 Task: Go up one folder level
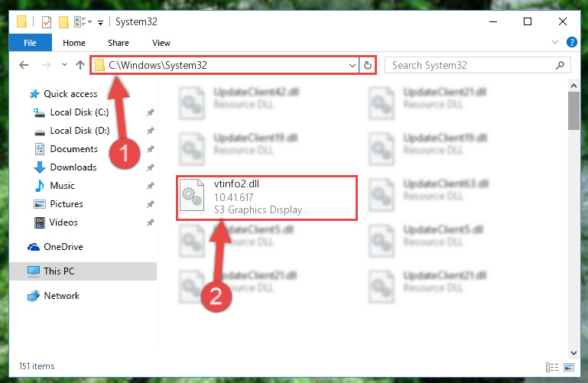80,65
